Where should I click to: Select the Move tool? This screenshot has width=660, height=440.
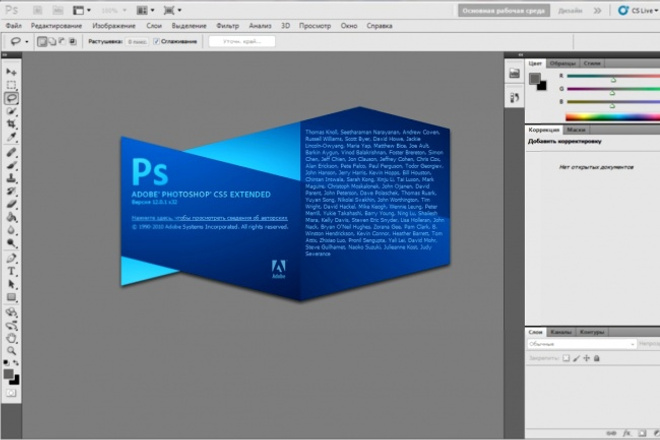pos(11,72)
